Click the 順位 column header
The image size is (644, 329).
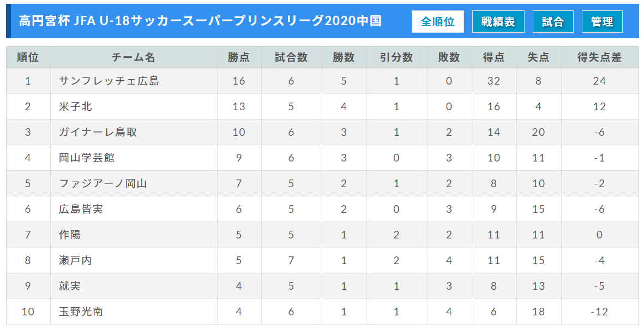point(28,57)
